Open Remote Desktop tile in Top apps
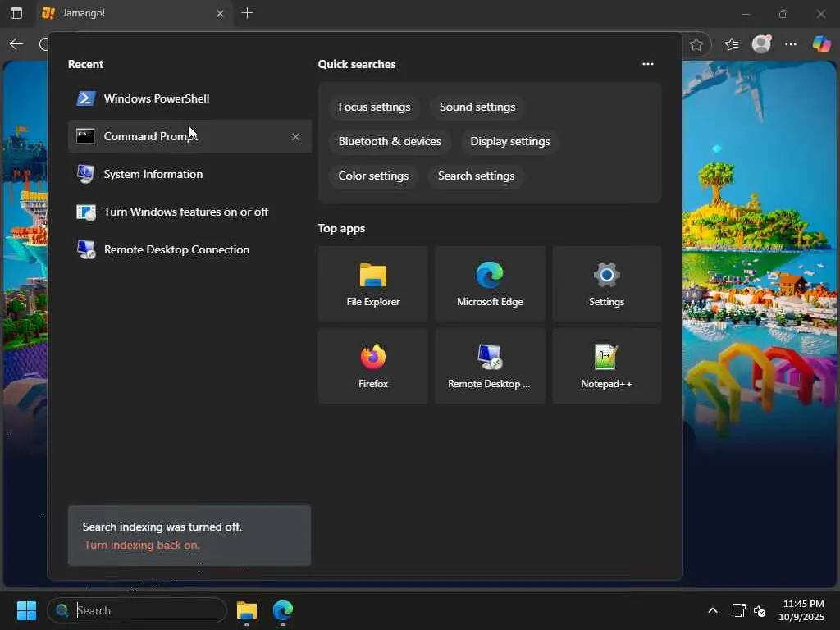Viewport: 840px width, 630px height. tap(490, 366)
